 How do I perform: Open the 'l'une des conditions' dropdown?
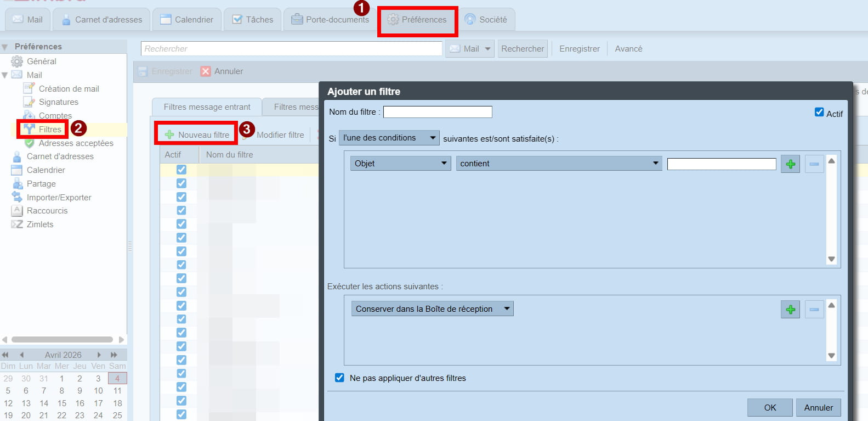click(x=389, y=138)
